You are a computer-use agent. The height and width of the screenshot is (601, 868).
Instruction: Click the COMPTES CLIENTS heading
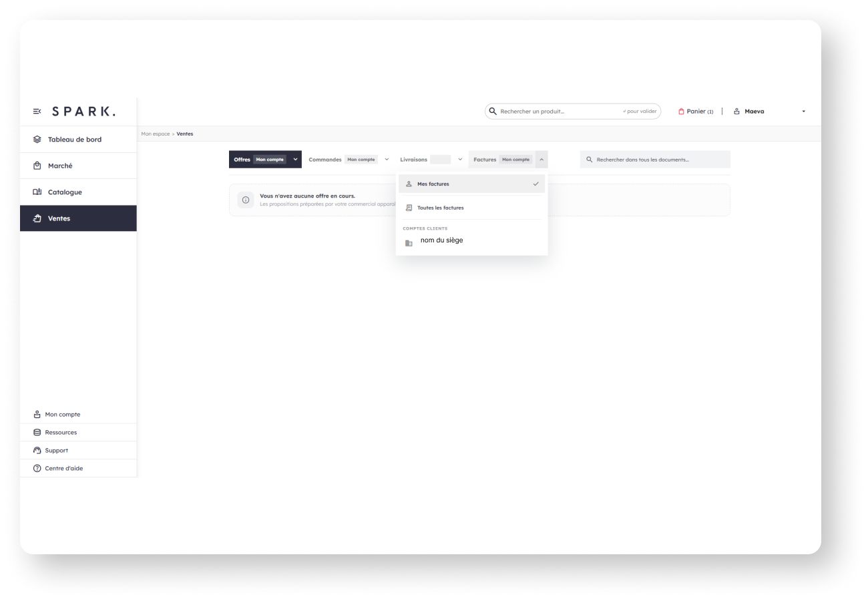coord(425,228)
